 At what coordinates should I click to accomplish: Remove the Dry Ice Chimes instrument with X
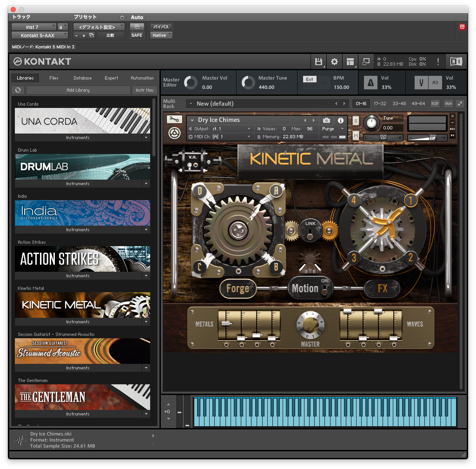pyautogui.click(x=452, y=116)
